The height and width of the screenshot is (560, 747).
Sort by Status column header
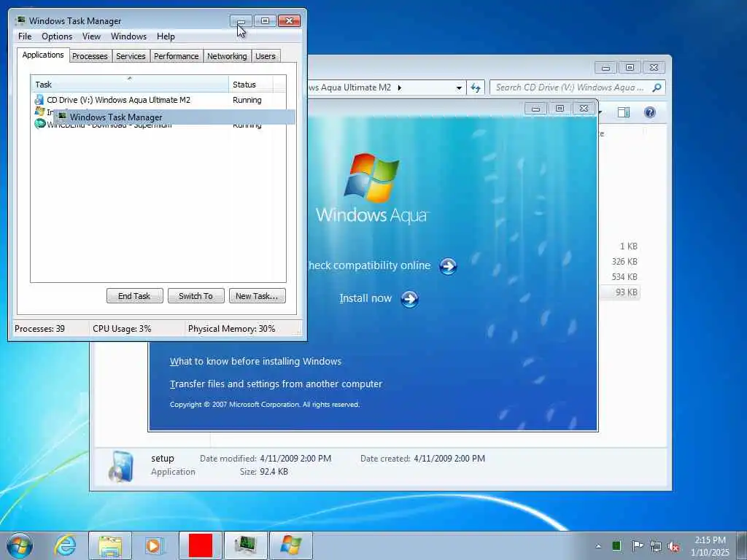click(x=251, y=85)
